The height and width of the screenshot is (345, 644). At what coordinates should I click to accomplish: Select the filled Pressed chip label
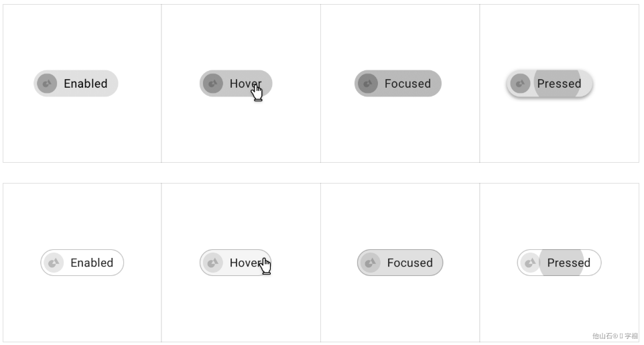(559, 83)
